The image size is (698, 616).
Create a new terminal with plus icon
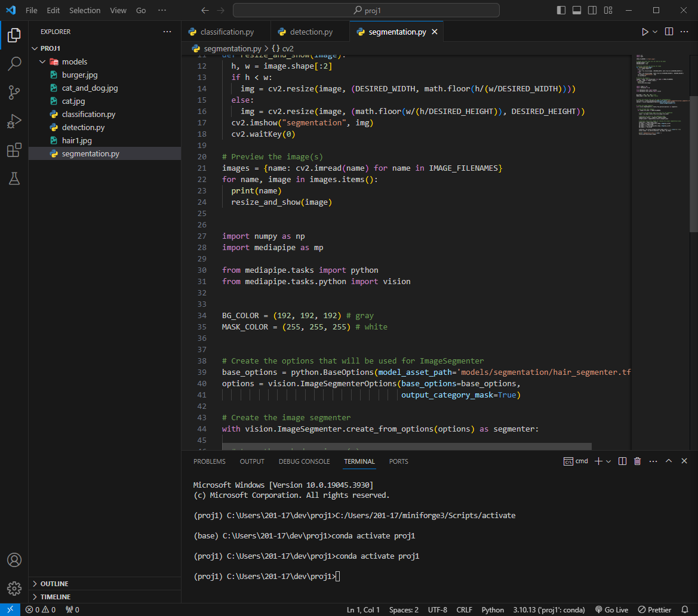point(598,461)
